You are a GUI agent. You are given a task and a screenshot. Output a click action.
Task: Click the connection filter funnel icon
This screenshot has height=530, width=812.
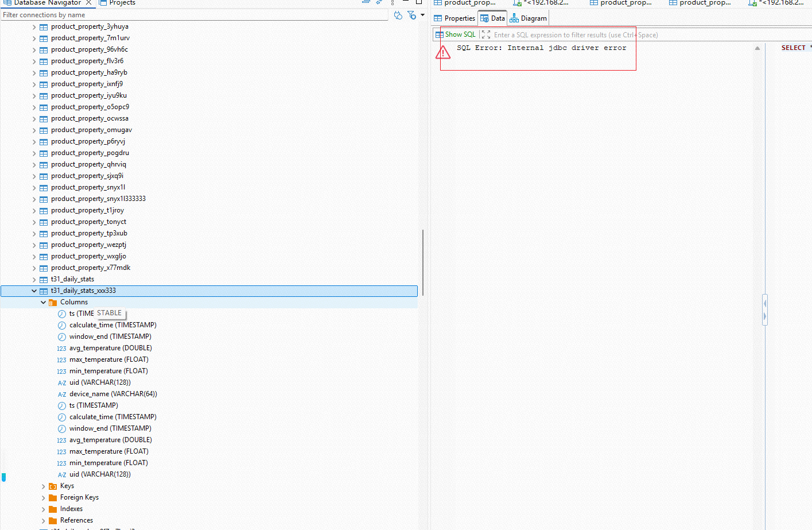click(411, 16)
